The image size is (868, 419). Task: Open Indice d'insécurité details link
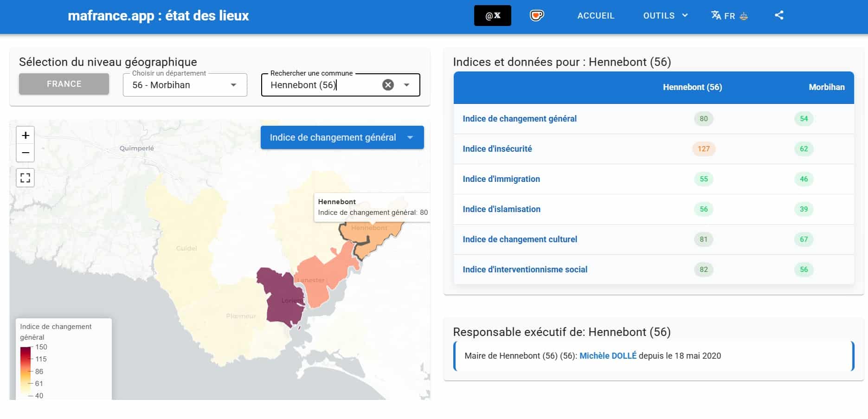pos(497,149)
